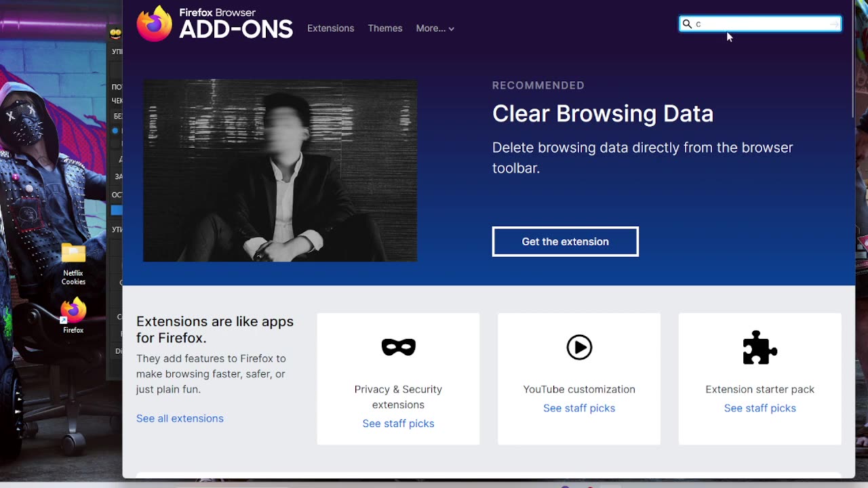The image size is (868, 488).
Task: Expand the More… dropdown menu
Action: (435, 28)
